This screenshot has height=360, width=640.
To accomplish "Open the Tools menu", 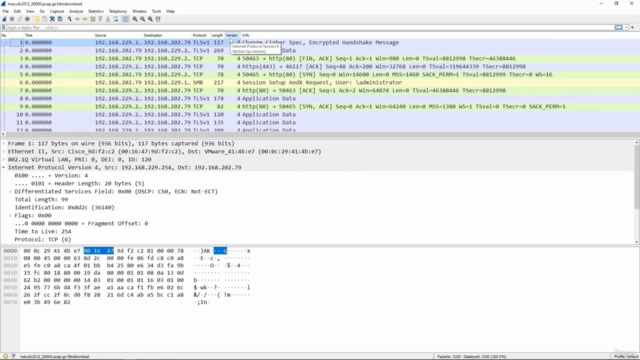I will tap(156, 11).
